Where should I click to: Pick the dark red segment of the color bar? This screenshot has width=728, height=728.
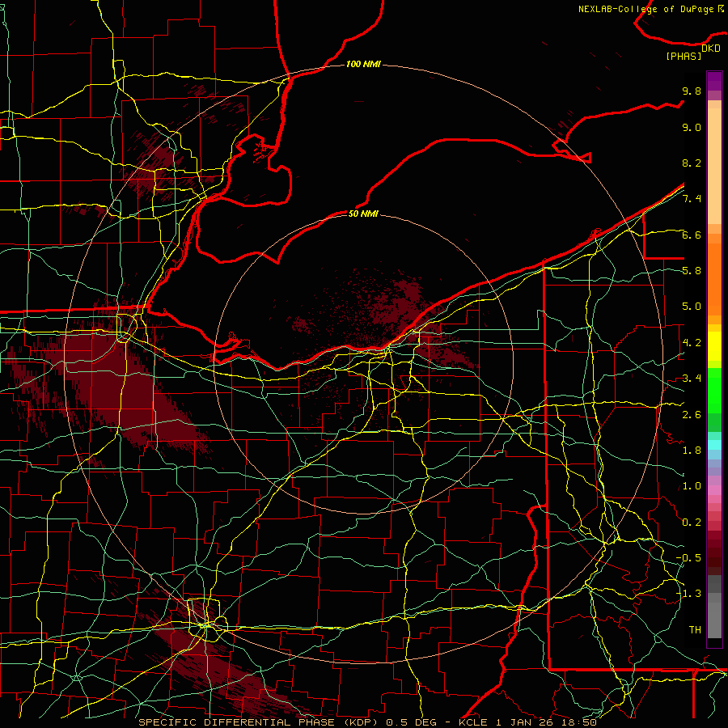tap(714, 552)
